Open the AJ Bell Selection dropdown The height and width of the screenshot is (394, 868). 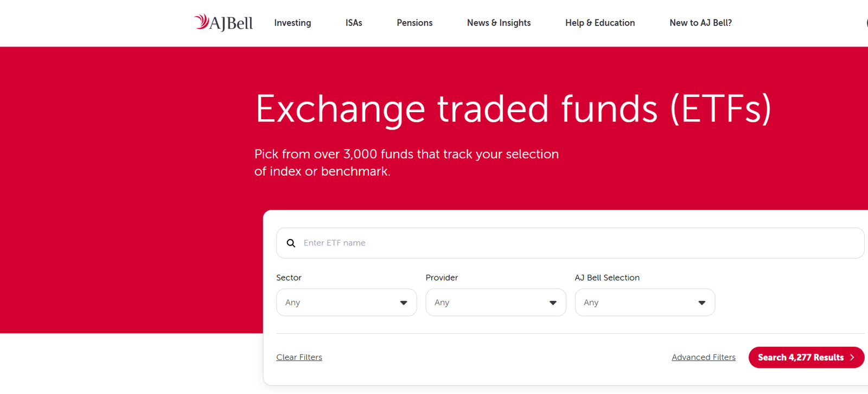pos(644,302)
